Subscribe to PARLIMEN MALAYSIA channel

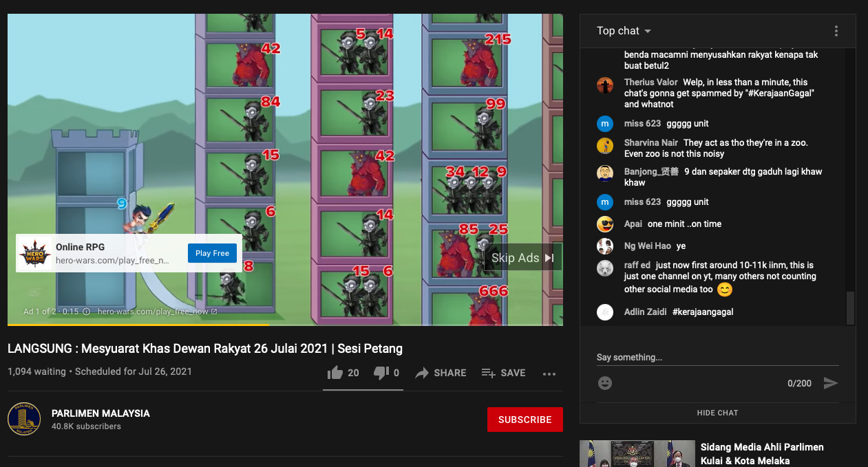point(525,420)
